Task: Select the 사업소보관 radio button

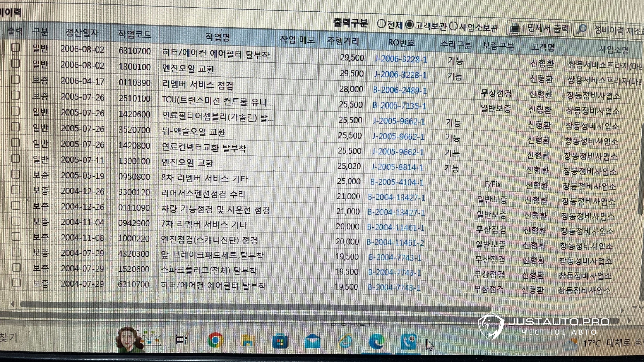Action: [453, 26]
